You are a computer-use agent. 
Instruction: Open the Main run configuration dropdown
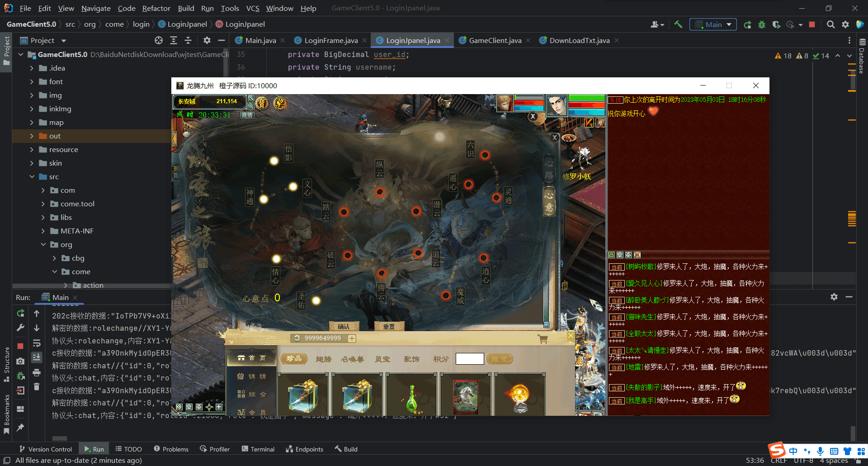pos(713,24)
